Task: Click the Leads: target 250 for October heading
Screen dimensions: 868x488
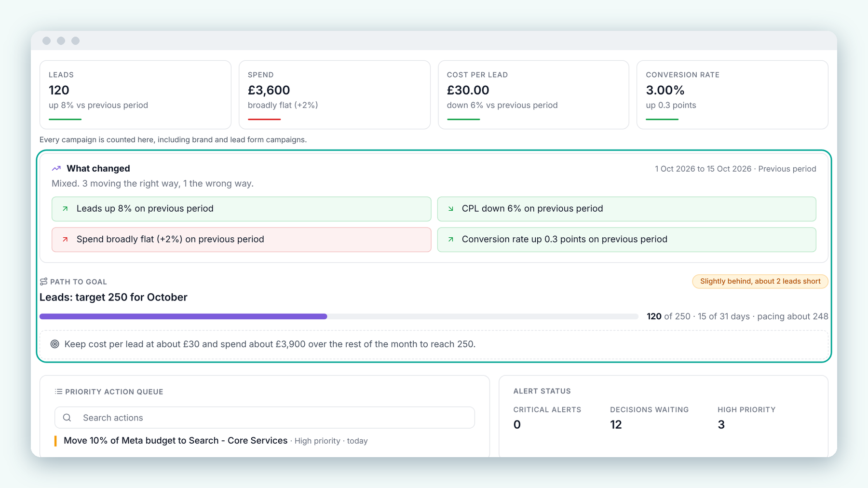Action: (113, 298)
